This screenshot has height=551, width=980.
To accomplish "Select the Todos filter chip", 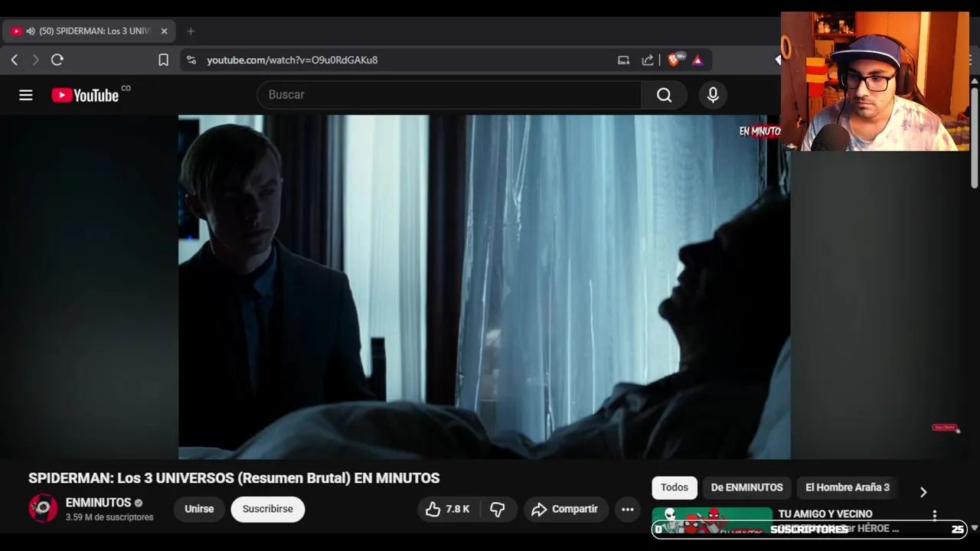I will coord(675,487).
